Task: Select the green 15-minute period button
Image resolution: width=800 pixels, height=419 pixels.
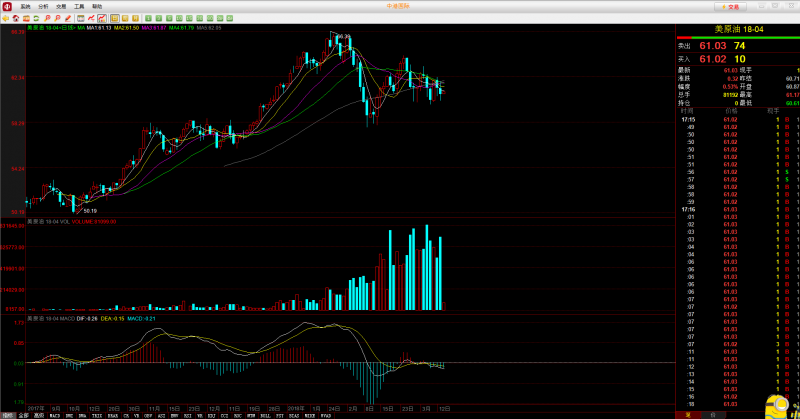Action: 189,18
